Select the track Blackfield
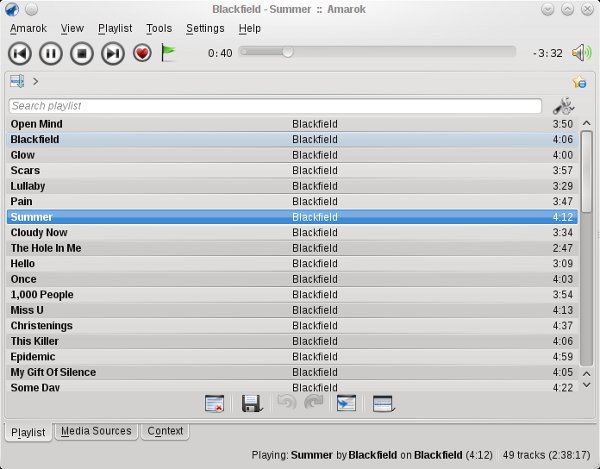The height and width of the screenshot is (469, 600). (x=292, y=140)
